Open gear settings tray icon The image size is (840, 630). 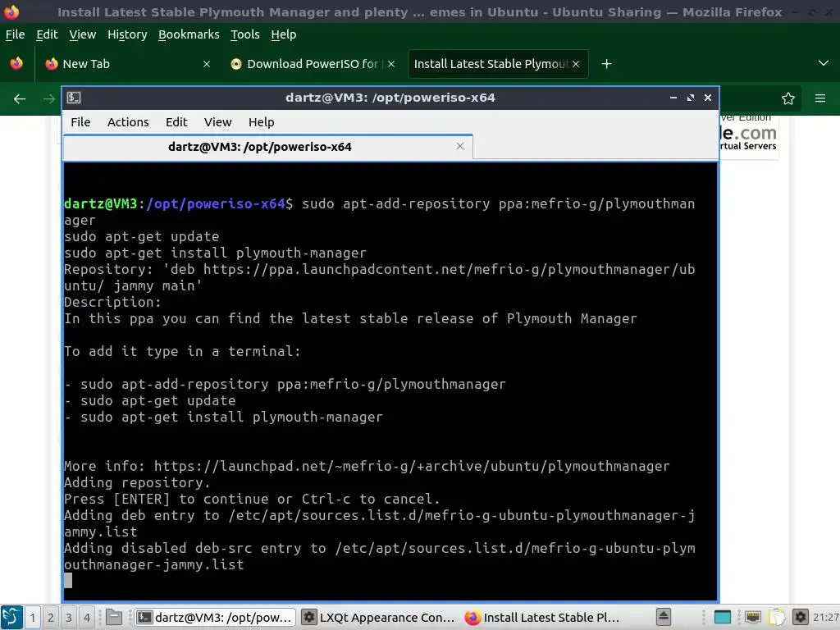coord(801,617)
